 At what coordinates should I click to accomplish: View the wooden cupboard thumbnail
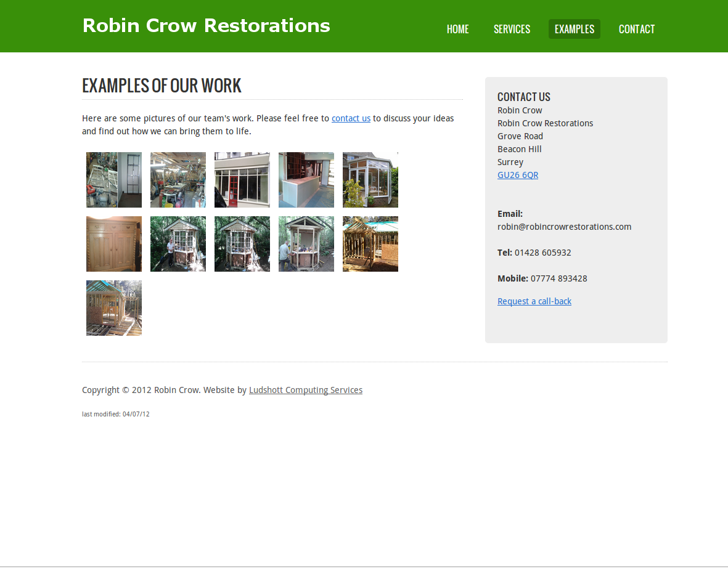click(x=114, y=243)
